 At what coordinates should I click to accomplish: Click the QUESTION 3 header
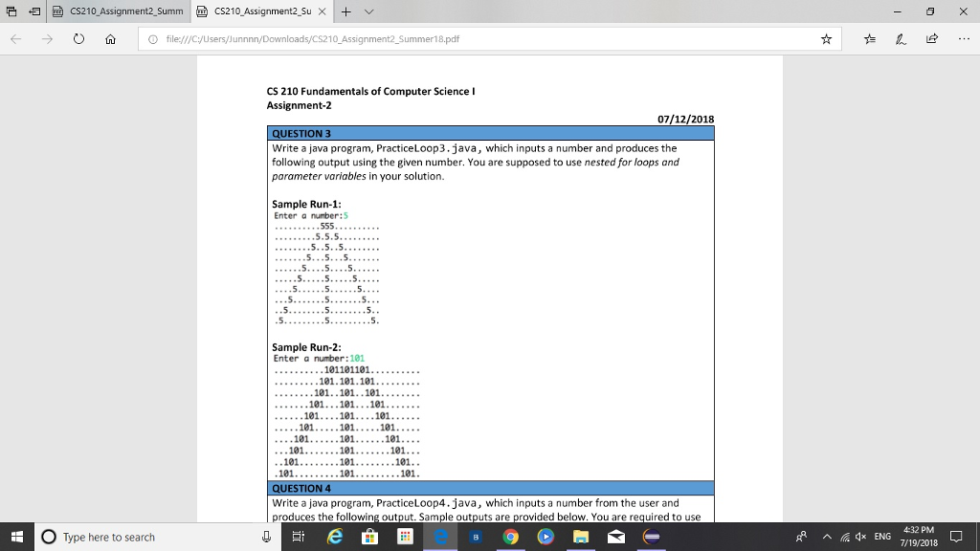tap(491, 133)
